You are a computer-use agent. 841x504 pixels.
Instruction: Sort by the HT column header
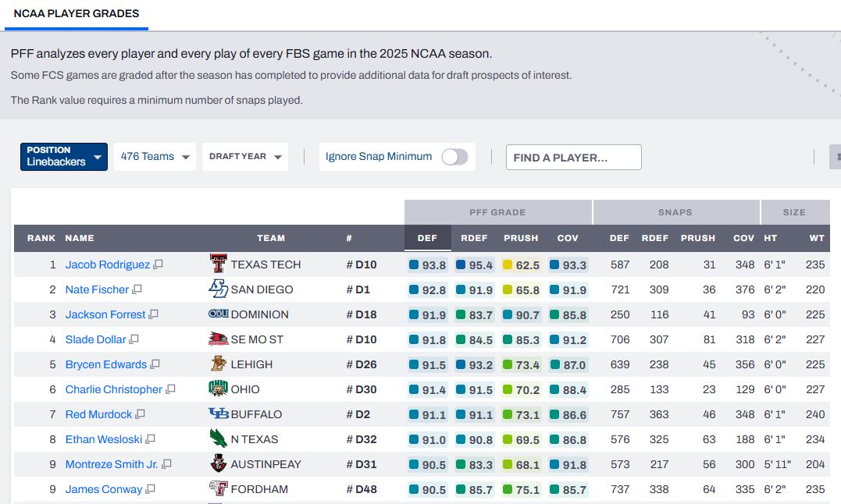coord(770,238)
